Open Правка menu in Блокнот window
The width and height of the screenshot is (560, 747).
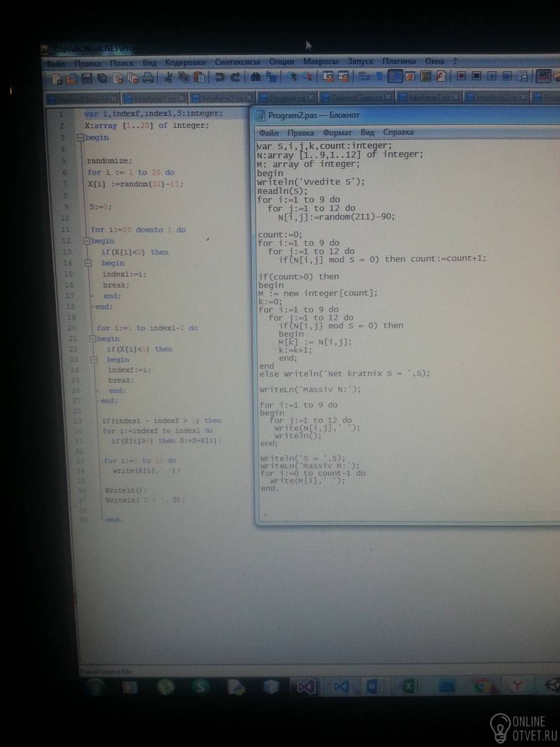[x=301, y=133]
